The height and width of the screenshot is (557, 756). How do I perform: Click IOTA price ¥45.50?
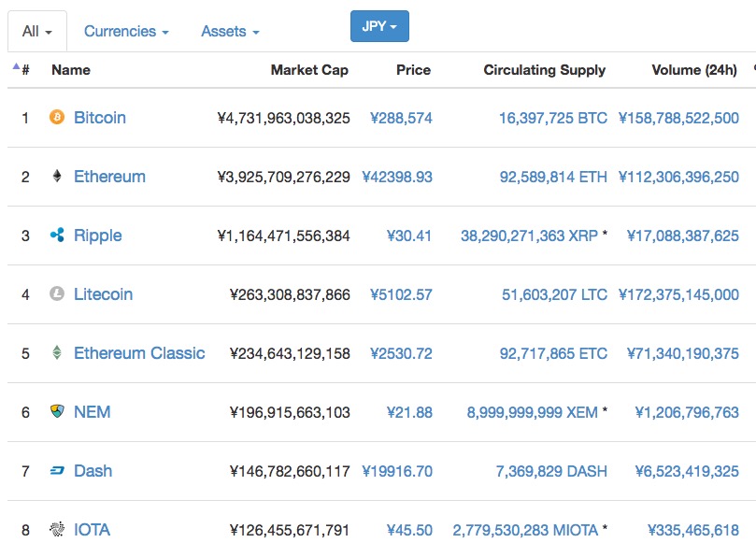409,530
